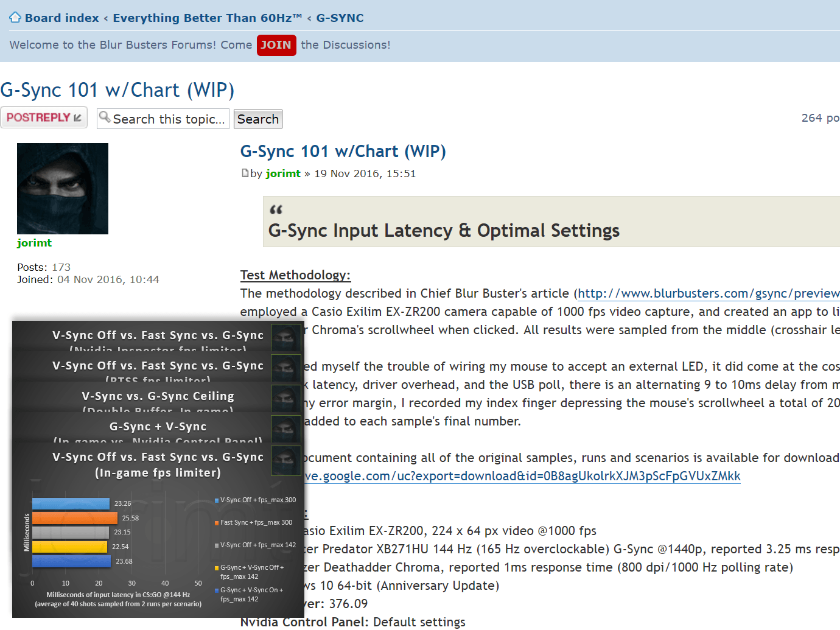Click the 'Posts: 173' count text
The width and height of the screenshot is (840, 630).
click(44, 267)
